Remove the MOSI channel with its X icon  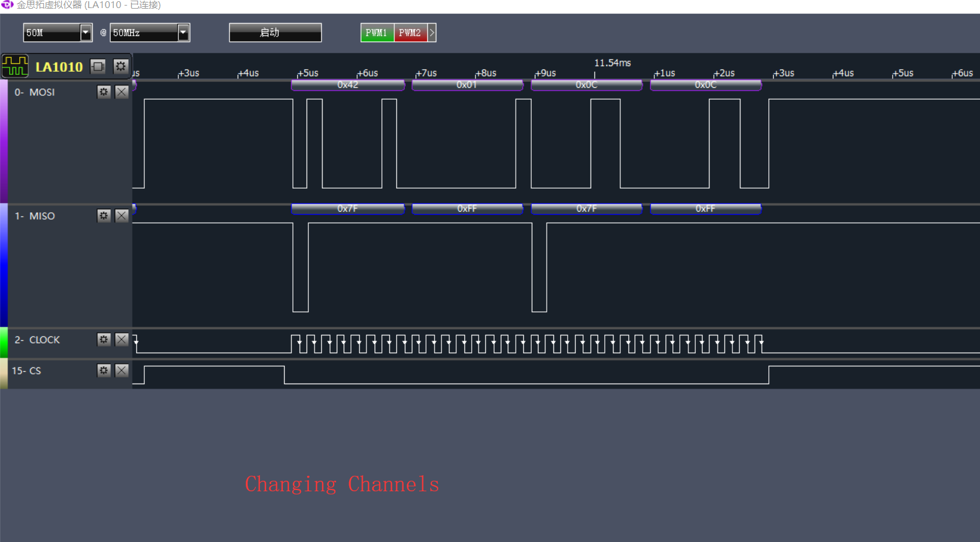click(x=122, y=92)
